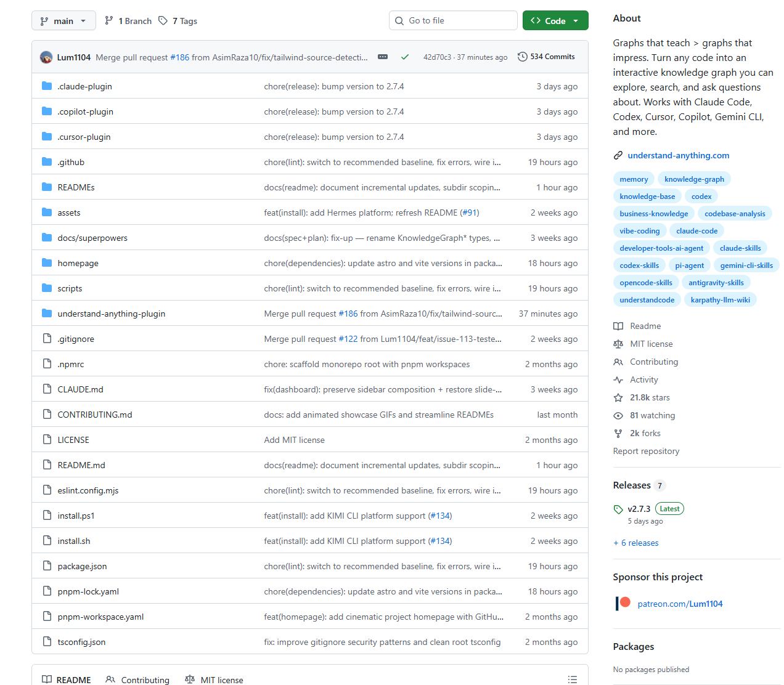This screenshot has width=784, height=685.
Task: Expand commit message ellipsis button
Action: click(x=383, y=57)
